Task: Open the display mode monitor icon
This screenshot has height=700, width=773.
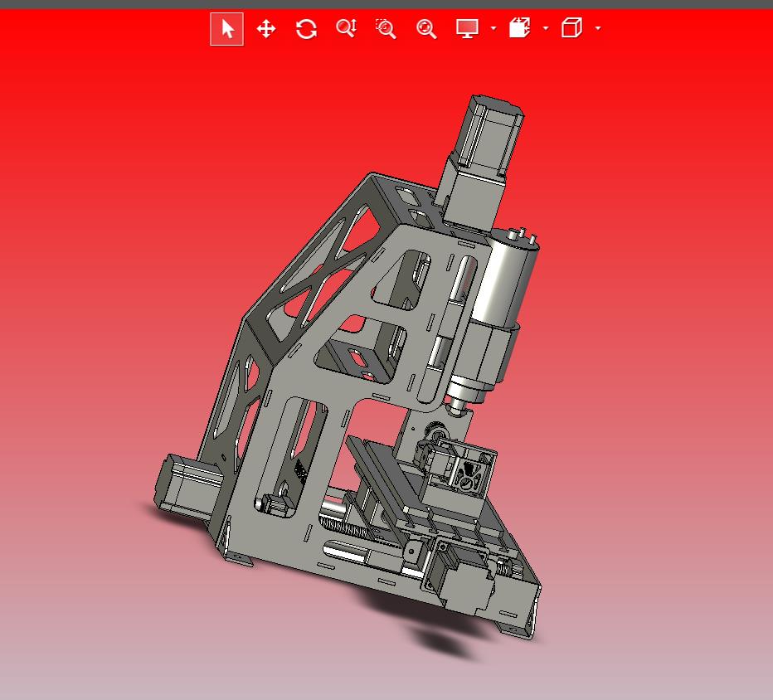Action: point(467,28)
